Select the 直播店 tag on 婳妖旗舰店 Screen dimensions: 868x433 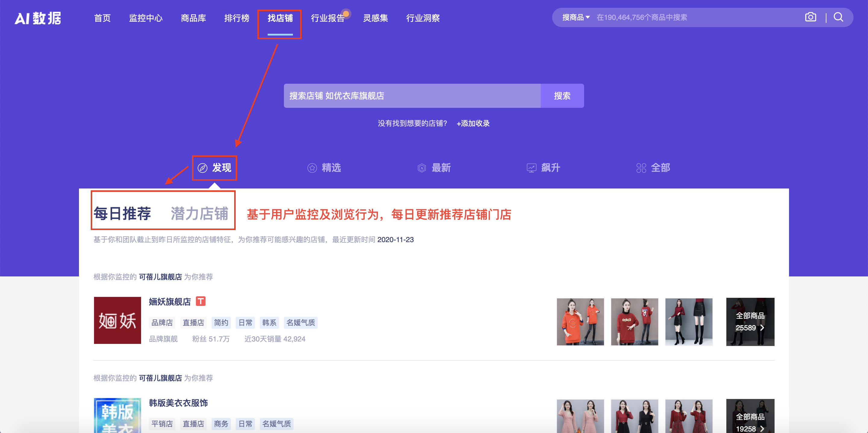[193, 322]
